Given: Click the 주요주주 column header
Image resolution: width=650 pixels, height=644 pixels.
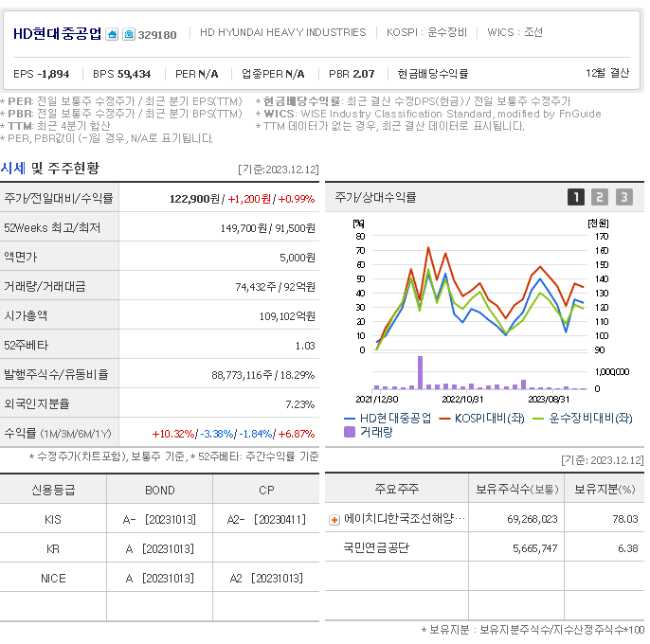Looking at the screenshot, I should [x=397, y=490].
